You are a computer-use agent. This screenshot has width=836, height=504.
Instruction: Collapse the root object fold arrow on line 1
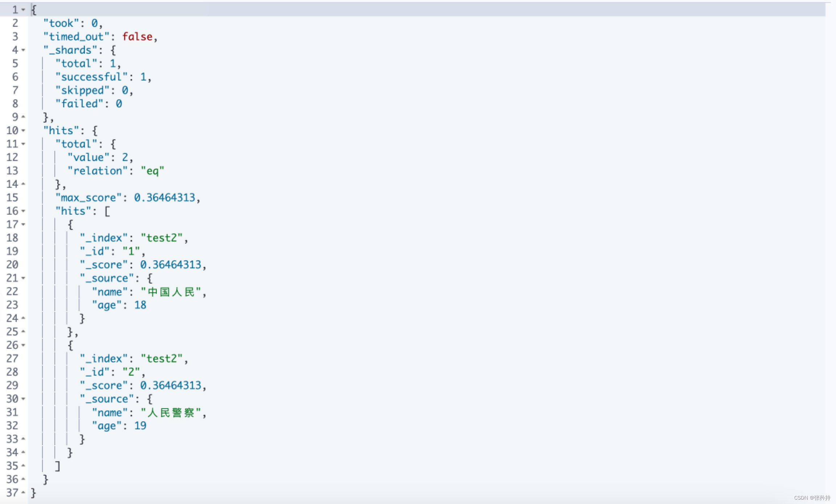tap(23, 10)
